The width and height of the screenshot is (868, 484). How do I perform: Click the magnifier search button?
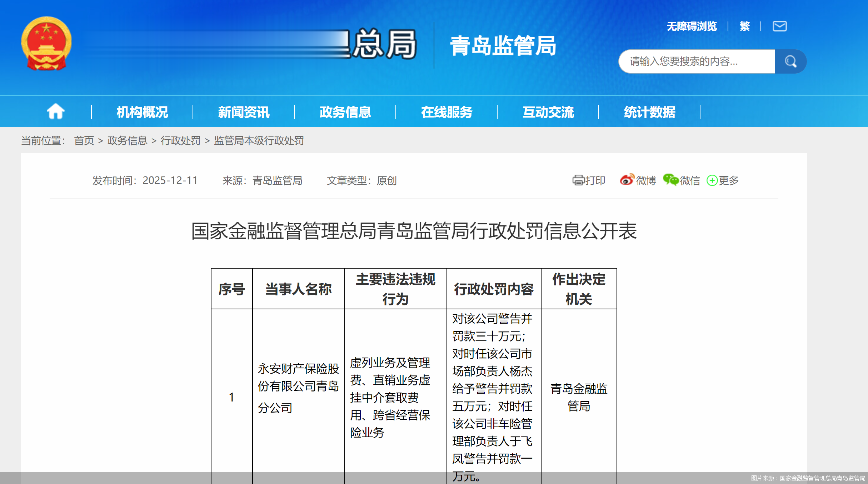pos(790,61)
